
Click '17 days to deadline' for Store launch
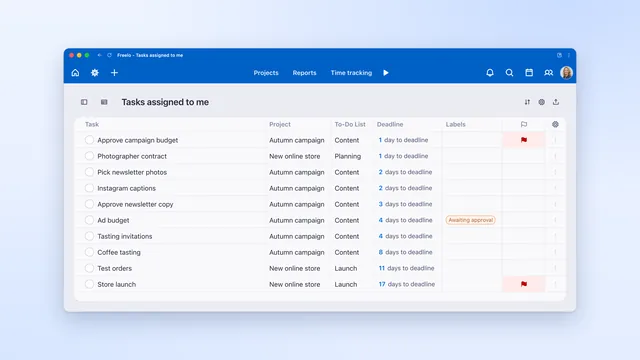coord(407,284)
